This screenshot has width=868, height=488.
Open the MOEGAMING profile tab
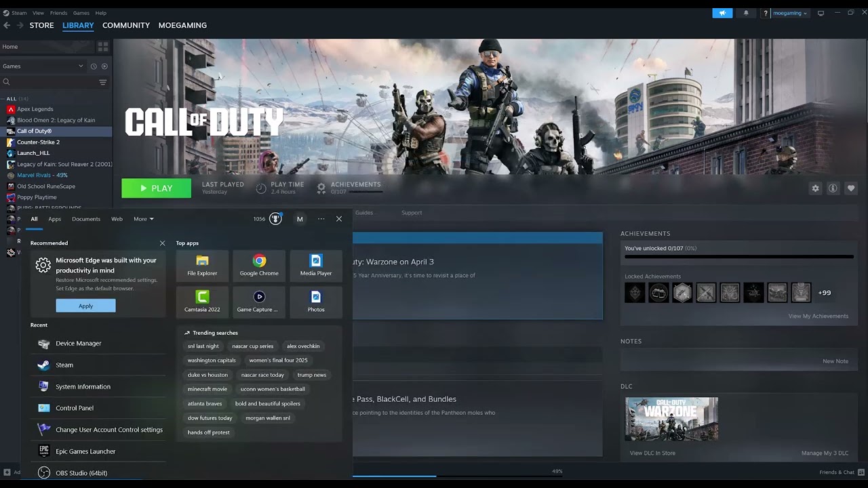[x=182, y=25]
